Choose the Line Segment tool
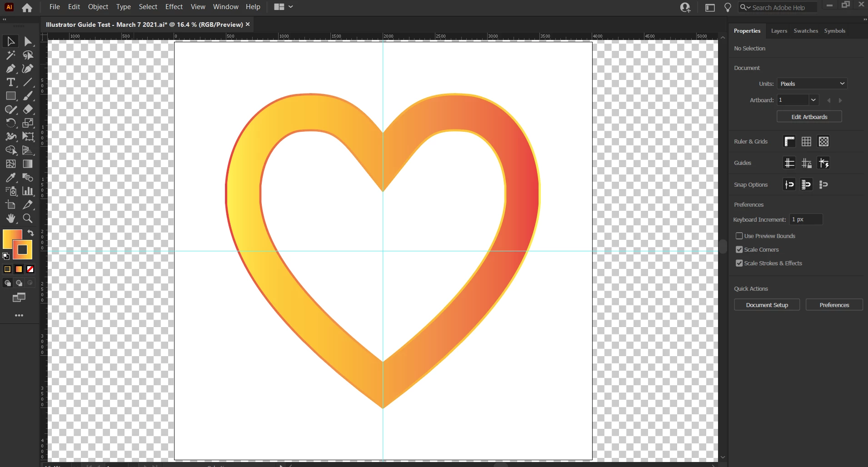The width and height of the screenshot is (868, 467). (x=28, y=82)
